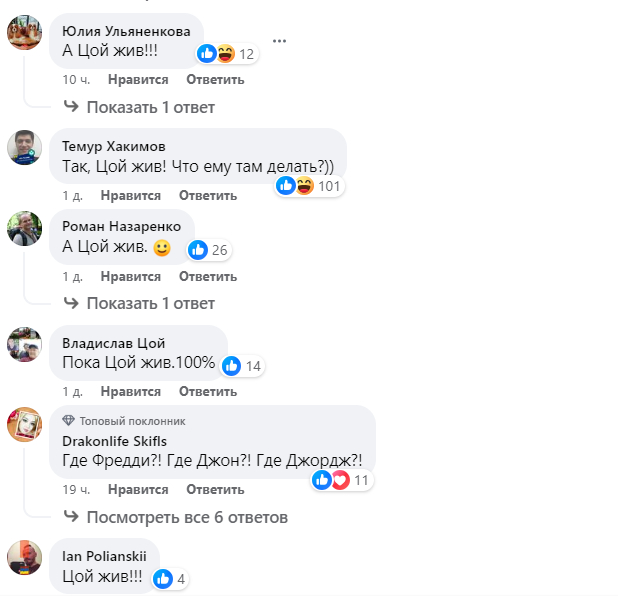
Task: Toggle Нравится on Владислав Цой's comment
Action: coord(130,391)
